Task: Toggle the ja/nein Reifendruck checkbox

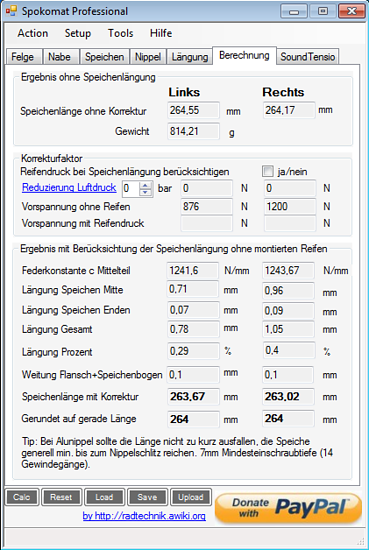Action: pyautogui.click(x=268, y=172)
